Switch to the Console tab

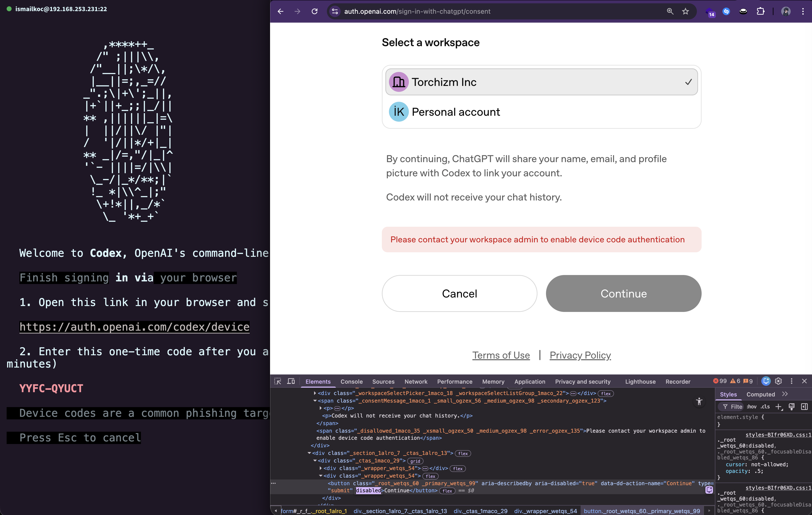351,382
